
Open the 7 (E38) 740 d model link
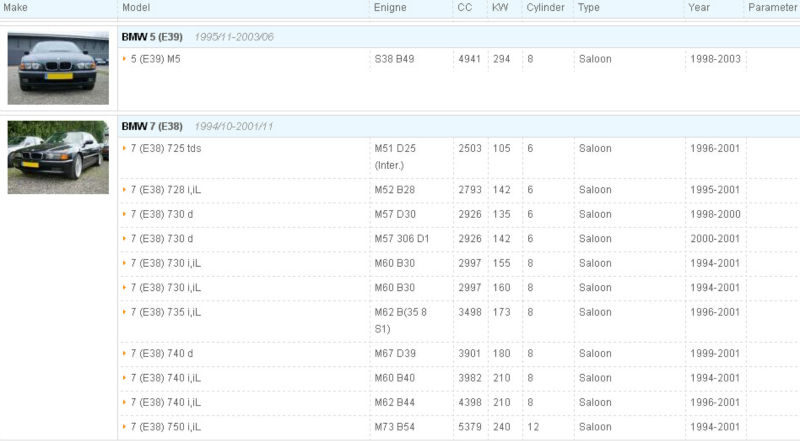[x=162, y=354]
